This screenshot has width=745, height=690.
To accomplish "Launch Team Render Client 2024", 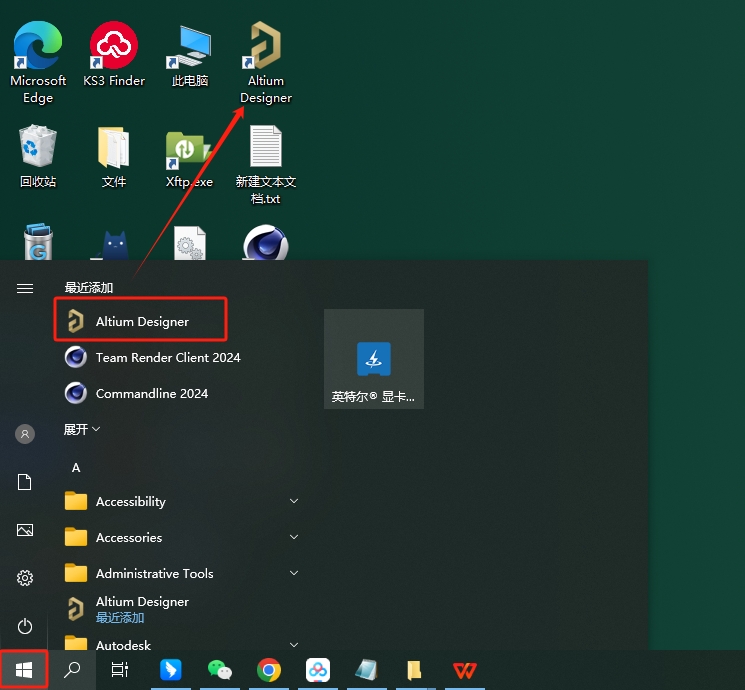I will [167, 357].
